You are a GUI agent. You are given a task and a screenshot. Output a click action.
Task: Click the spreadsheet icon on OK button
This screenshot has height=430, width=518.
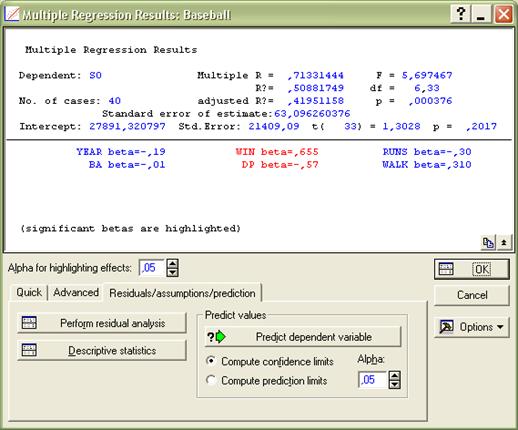pyautogui.click(x=446, y=269)
